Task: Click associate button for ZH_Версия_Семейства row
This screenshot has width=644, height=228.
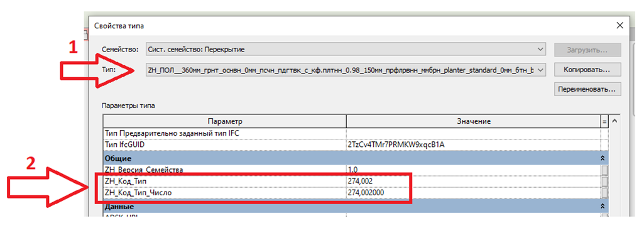Action: pyautogui.click(x=604, y=170)
